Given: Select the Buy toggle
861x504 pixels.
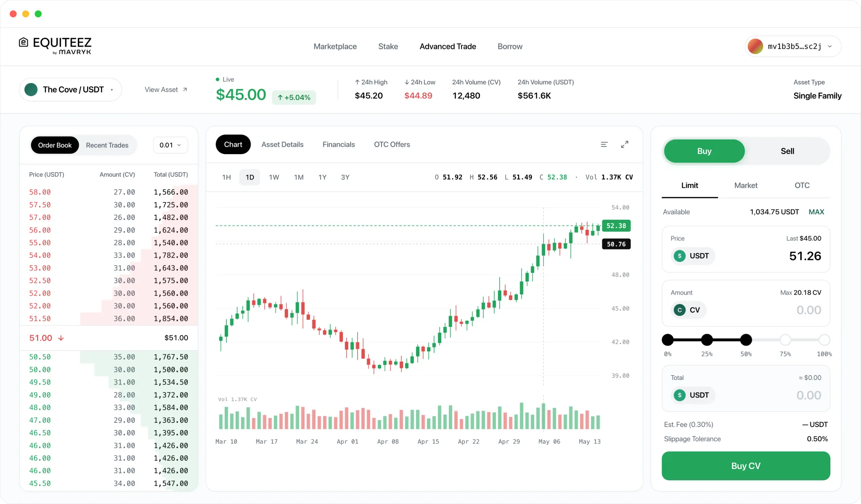Looking at the screenshot, I should point(704,151).
